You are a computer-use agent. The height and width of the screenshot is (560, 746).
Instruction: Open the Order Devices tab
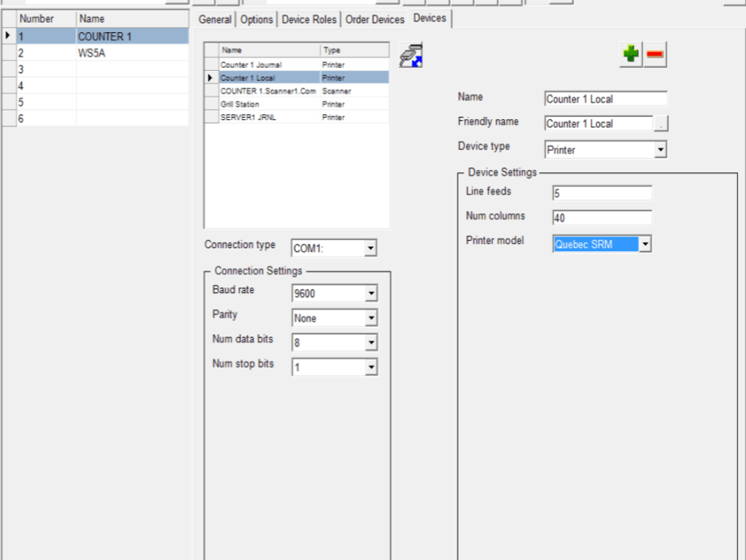(374, 20)
